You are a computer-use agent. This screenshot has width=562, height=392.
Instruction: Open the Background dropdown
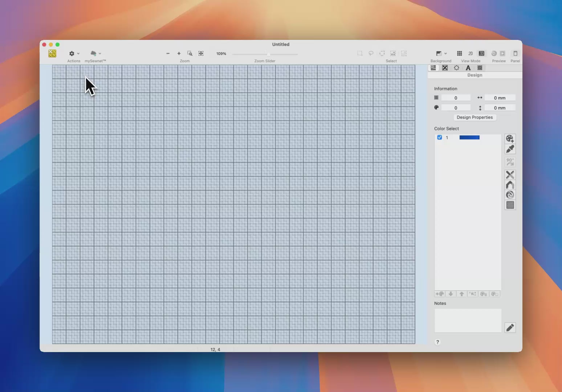coord(441,53)
